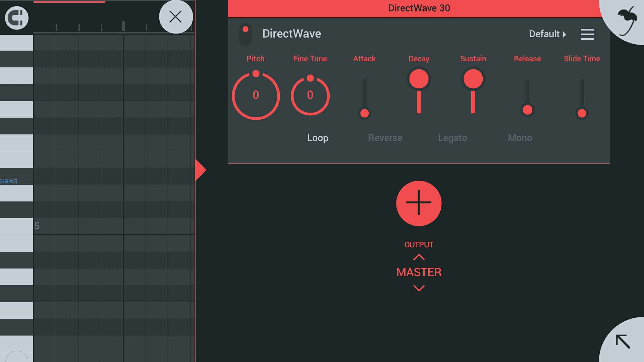Viewport: 644px width, 362px height.
Task: Close the piano roll with the X button
Action: (175, 17)
